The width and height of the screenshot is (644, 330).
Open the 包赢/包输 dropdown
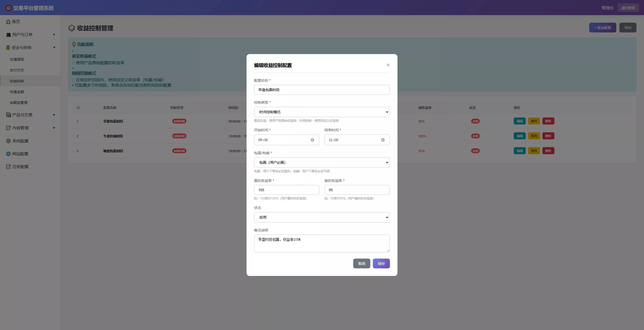pyautogui.click(x=322, y=162)
